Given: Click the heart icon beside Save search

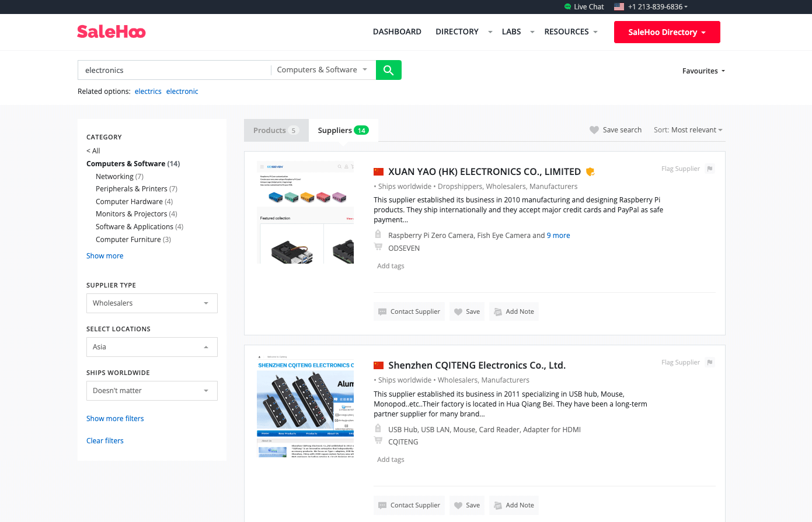Looking at the screenshot, I should click(594, 130).
